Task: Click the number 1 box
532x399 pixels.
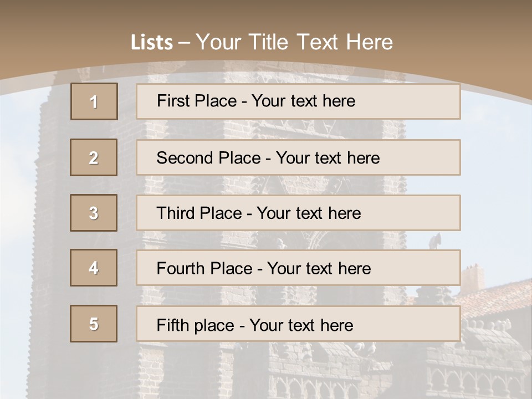Action: (x=94, y=101)
